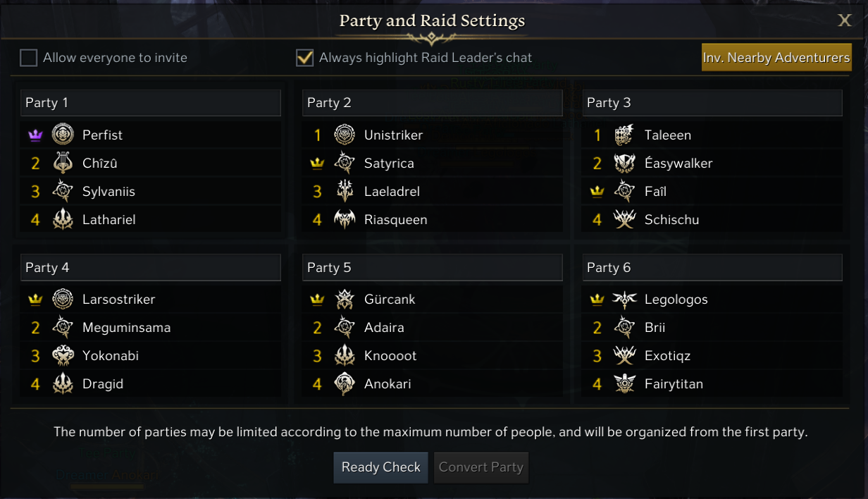
Task: Click Inv. Nearby Adventurers button
Action: click(776, 58)
